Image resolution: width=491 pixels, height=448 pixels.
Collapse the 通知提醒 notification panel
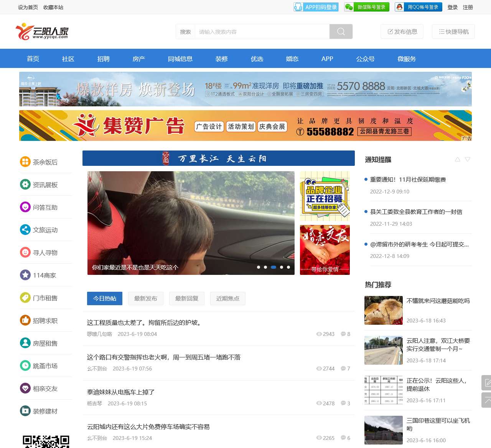coord(457,159)
